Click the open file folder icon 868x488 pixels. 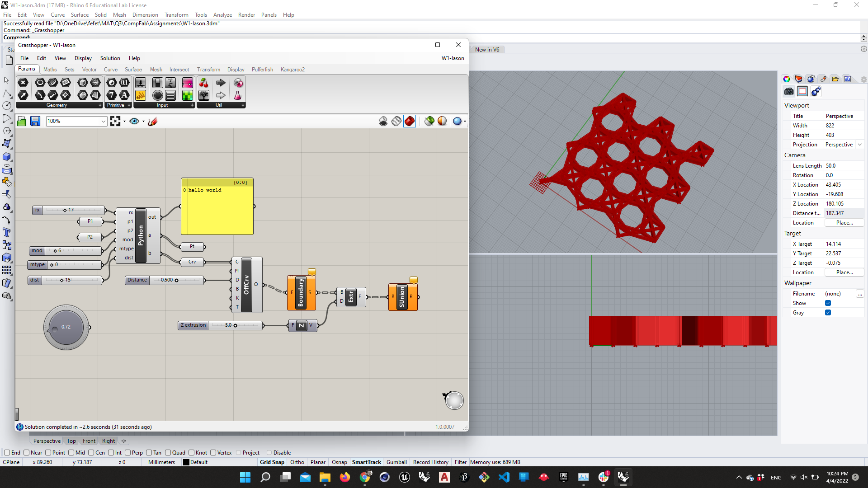21,121
